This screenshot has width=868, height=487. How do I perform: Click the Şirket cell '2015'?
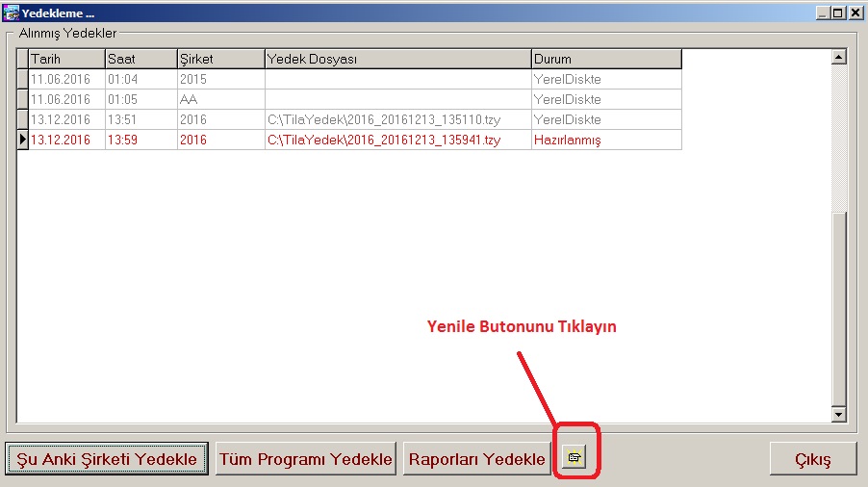(x=221, y=79)
